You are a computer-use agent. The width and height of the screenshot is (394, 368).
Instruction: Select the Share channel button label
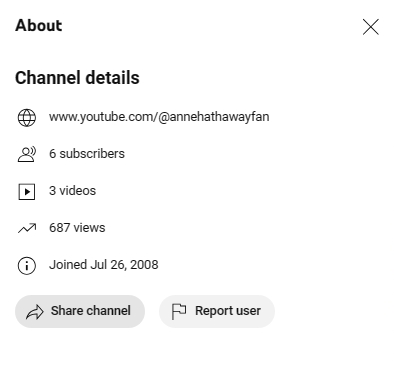(x=91, y=311)
